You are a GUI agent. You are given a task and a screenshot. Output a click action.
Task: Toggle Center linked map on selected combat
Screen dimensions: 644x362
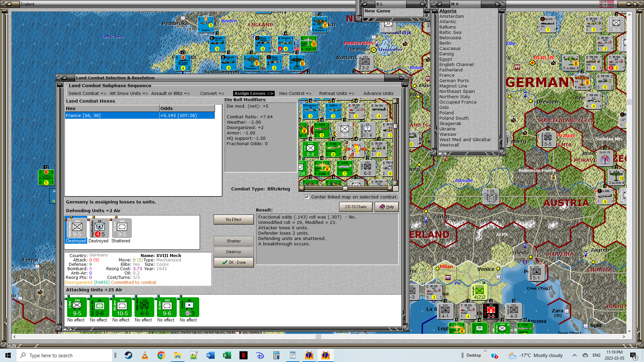coord(307,197)
